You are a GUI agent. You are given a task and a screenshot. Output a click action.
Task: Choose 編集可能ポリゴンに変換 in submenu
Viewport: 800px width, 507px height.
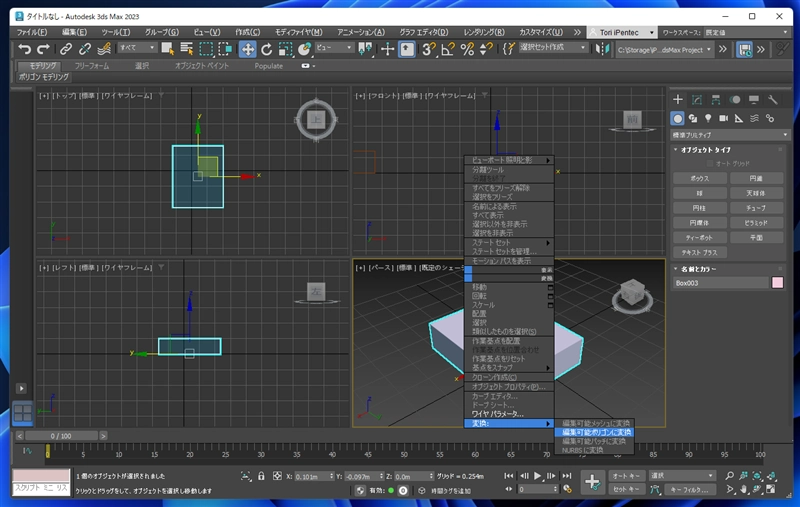595,432
